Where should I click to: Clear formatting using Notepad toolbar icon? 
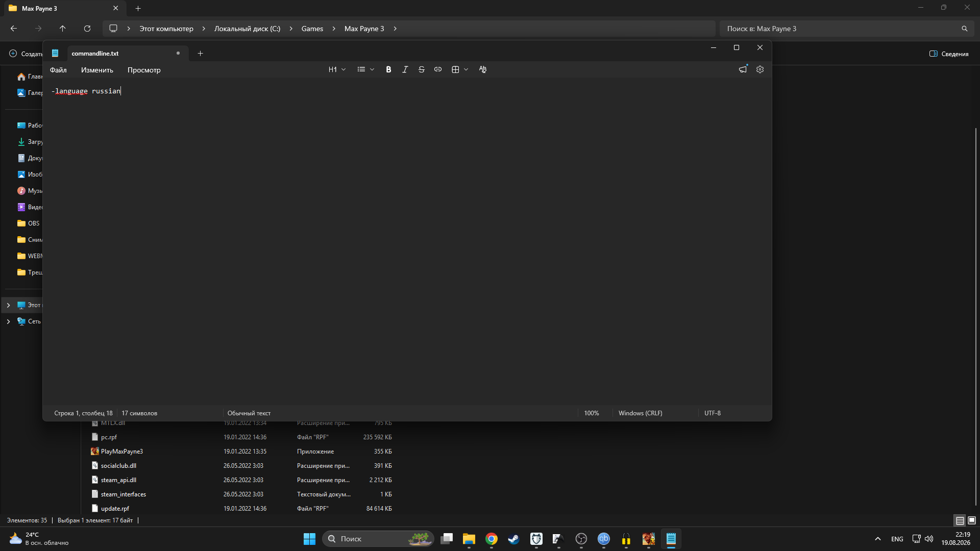(x=482, y=69)
